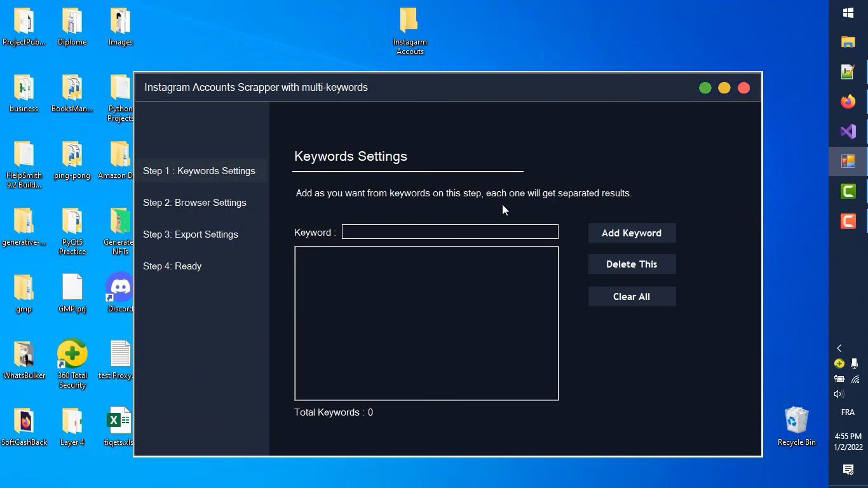868x488 pixels.
Task: Select the WhatsBulker desktop icon
Action: point(24,360)
